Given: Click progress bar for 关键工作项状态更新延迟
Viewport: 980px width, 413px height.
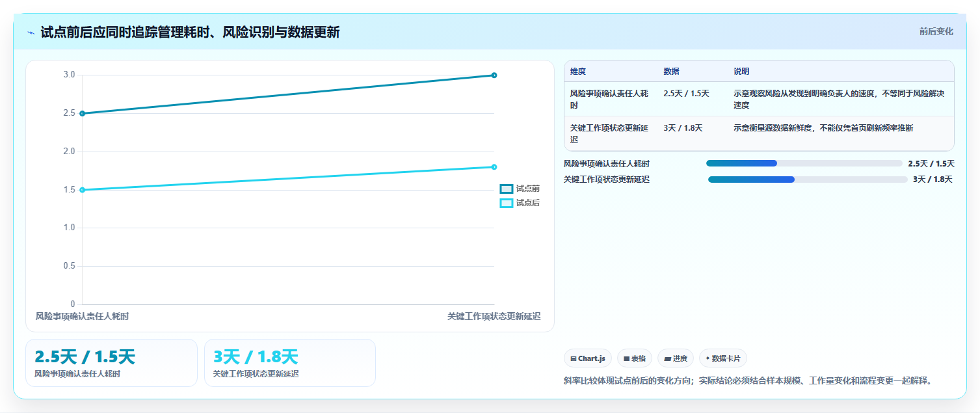Looking at the screenshot, I should point(807,180).
